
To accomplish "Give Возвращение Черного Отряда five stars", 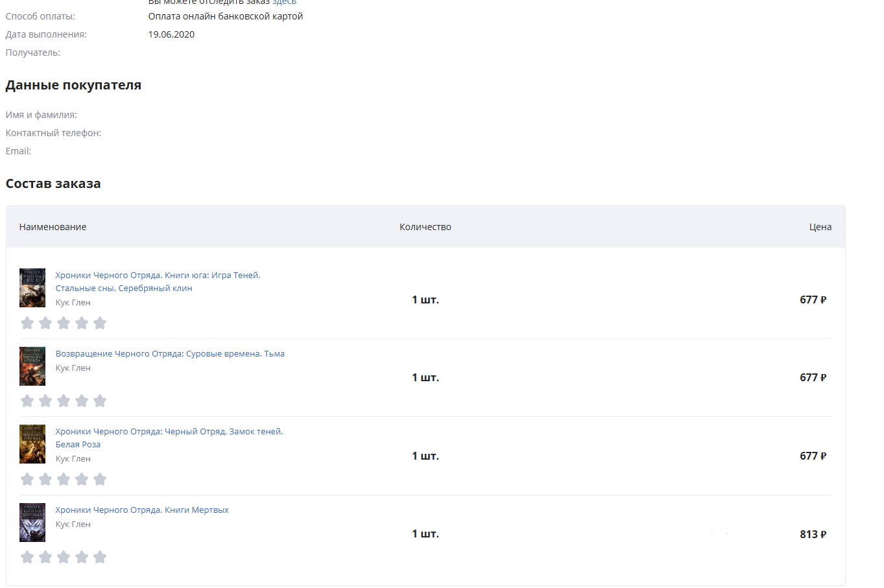I will [x=100, y=401].
